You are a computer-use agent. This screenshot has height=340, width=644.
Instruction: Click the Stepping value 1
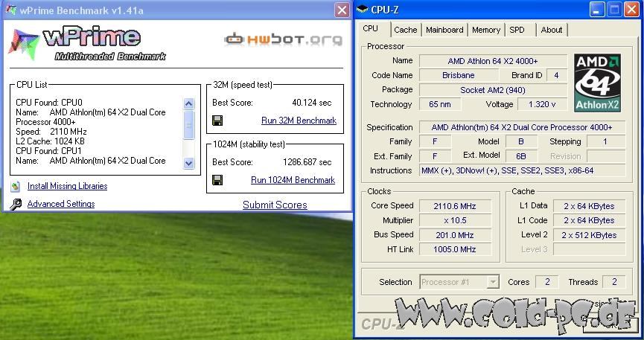(605, 141)
